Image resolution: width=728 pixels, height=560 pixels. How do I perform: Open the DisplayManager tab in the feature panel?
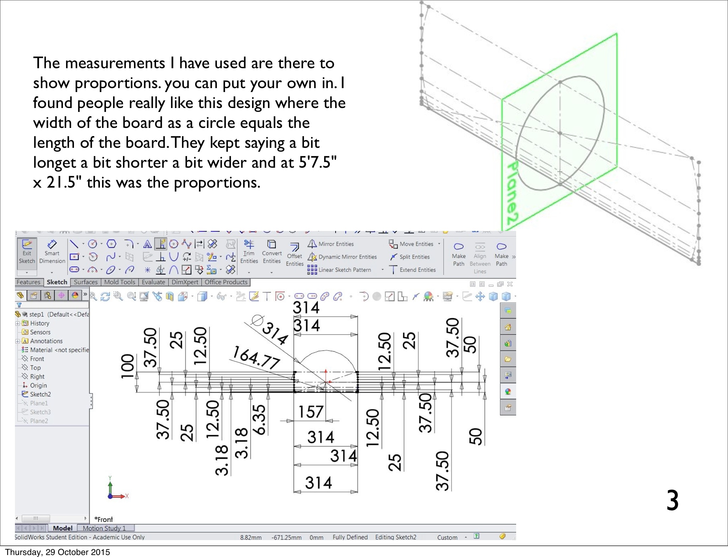pos(75,295)
